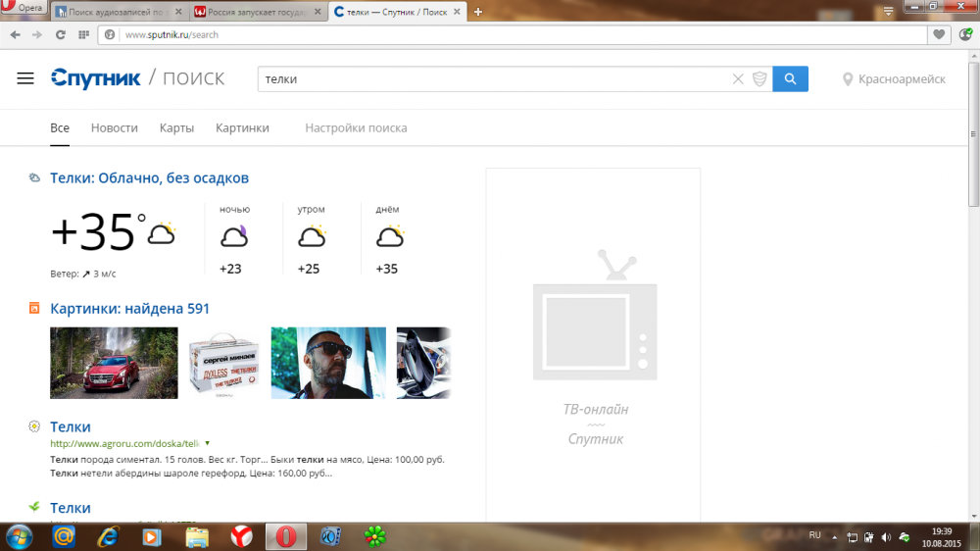Switch to the Картинки tab
This screenshot has width=980, height=551.
[x=242, y=127]
